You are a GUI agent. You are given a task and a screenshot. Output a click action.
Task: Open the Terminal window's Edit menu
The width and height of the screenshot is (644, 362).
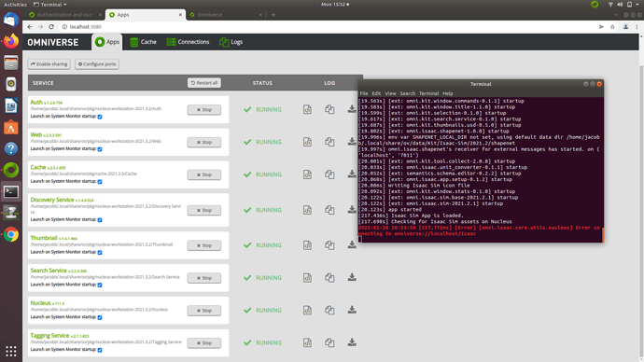tap(376, 93)
